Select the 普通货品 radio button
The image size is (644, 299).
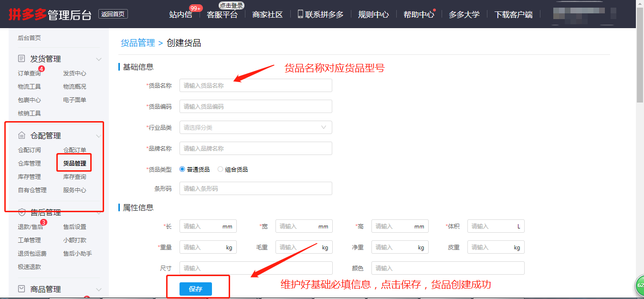[x=182, y=169]
